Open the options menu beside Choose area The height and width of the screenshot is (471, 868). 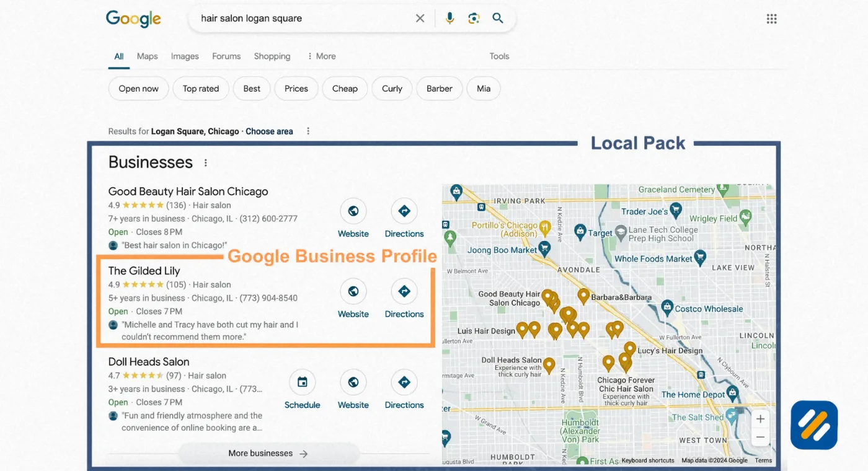pyautogui.click(x=308, y=131)
